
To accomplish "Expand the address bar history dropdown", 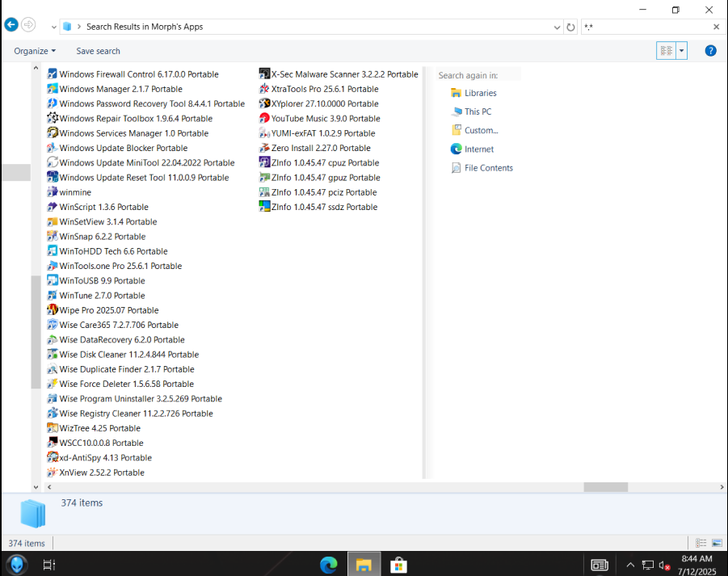I will tap(558, 27).
